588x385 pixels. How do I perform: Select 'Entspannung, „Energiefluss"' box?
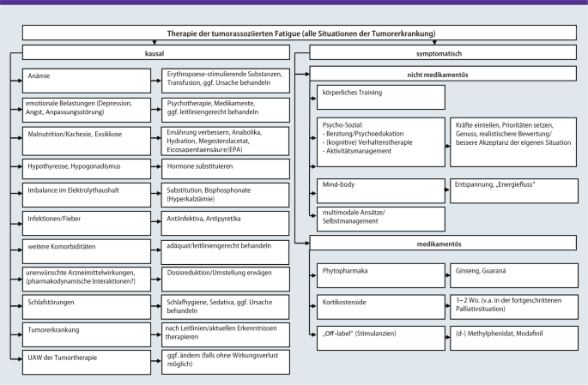(x=514, y=191)
